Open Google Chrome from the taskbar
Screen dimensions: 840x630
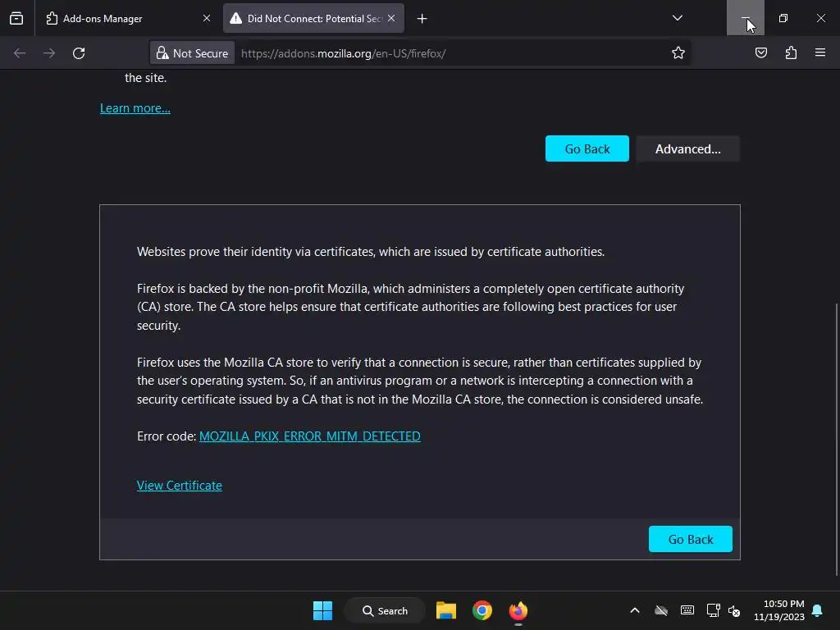(x=482, y=610)
